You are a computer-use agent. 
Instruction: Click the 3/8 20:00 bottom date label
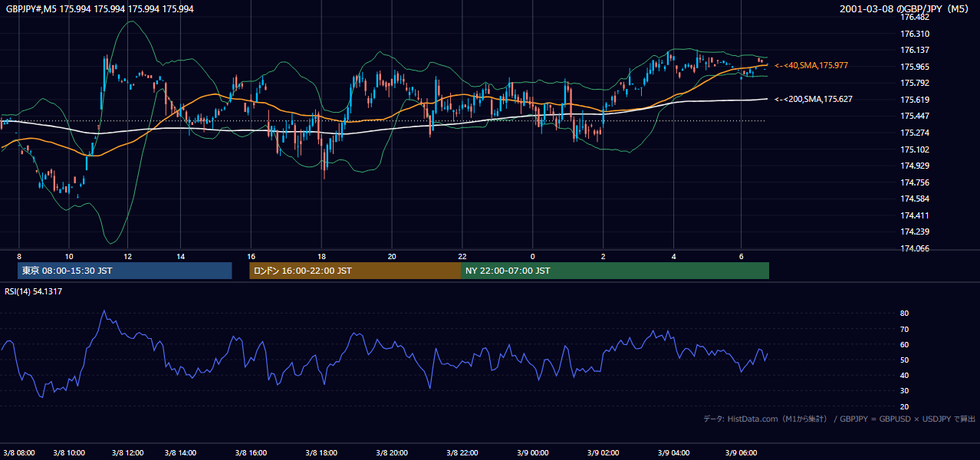coord(392,452)
